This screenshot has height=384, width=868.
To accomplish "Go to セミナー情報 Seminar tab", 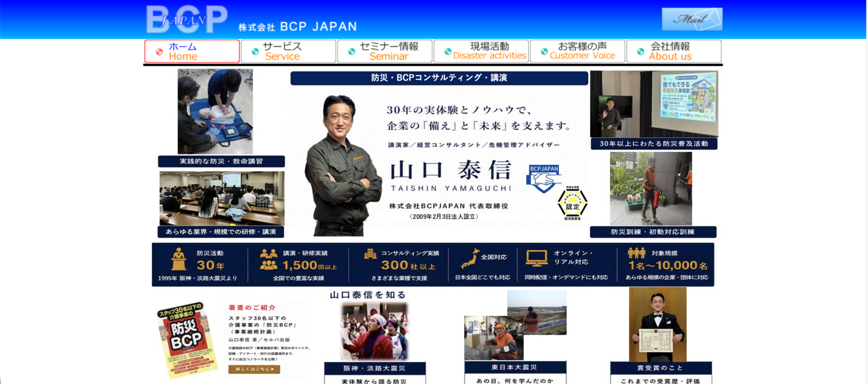I will click(x=385, y=51).
